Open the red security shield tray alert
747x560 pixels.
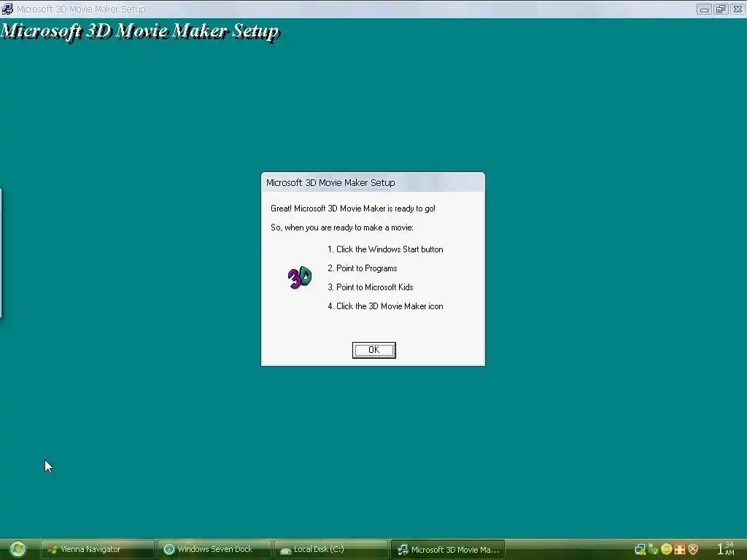(x=693, y=549)
